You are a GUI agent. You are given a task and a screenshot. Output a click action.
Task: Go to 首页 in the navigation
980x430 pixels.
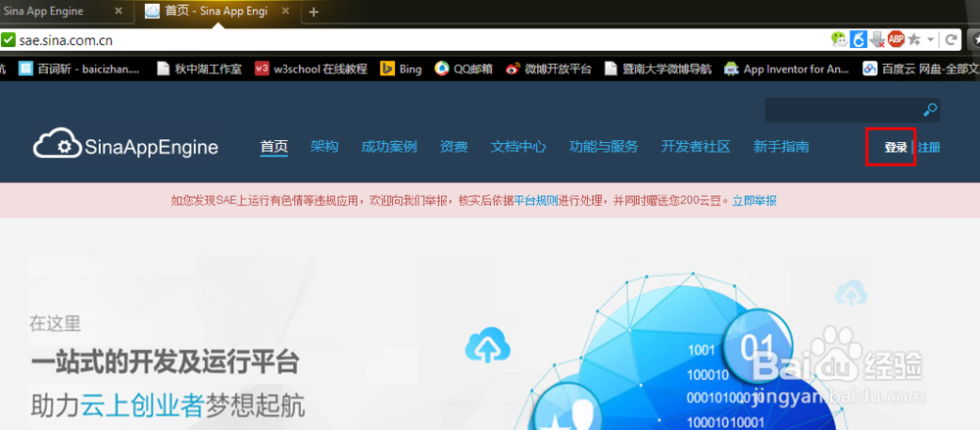273,147
